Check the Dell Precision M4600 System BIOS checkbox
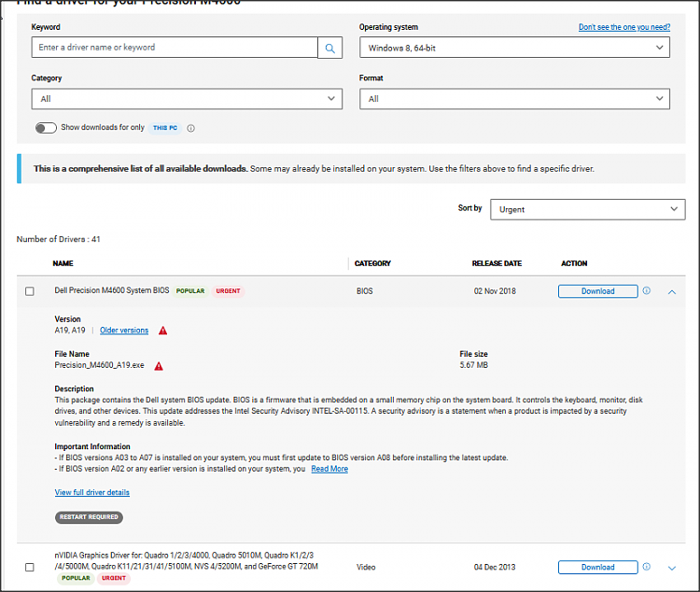 [30, 291]
